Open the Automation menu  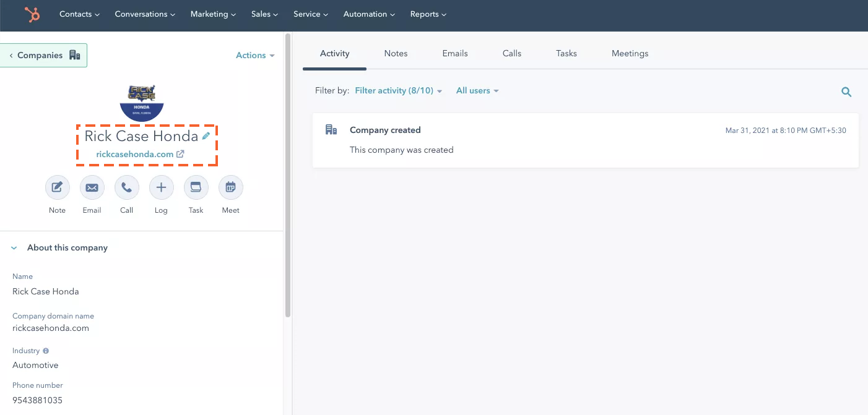369,14
